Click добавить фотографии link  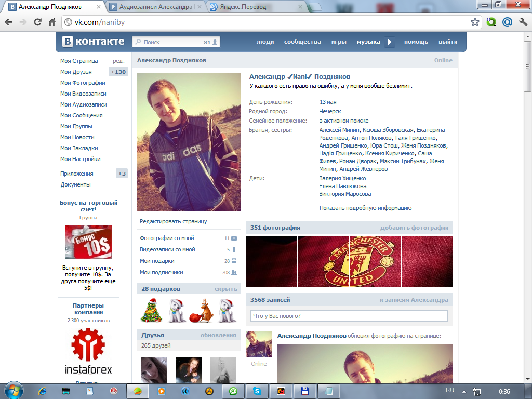pos(414,228)
